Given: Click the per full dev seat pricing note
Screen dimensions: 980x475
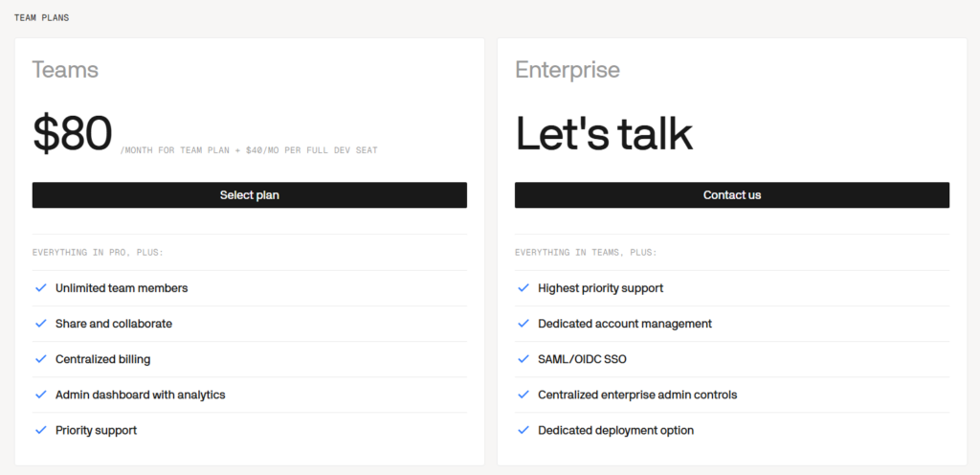Looking at the screenshot, I should tap(249, 150).
